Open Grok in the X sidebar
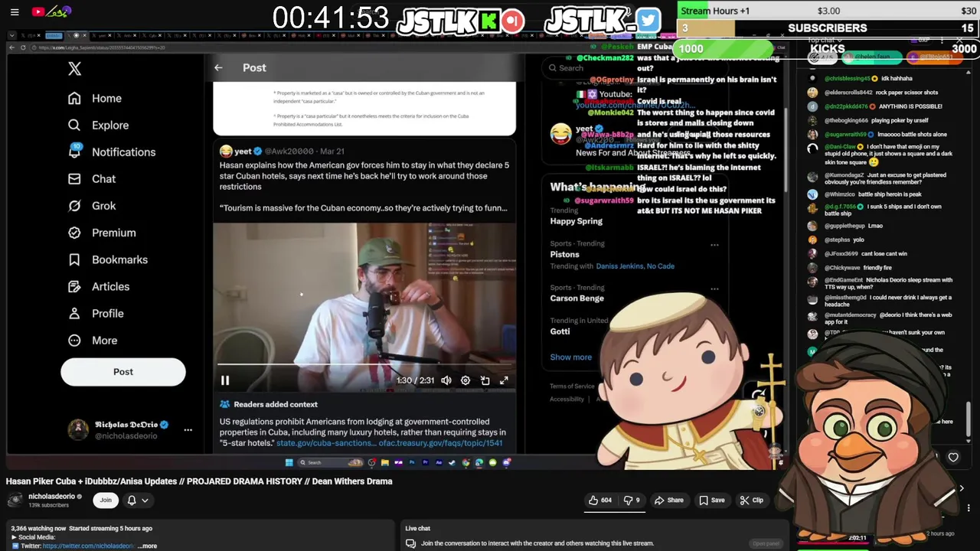 point(92,206)
